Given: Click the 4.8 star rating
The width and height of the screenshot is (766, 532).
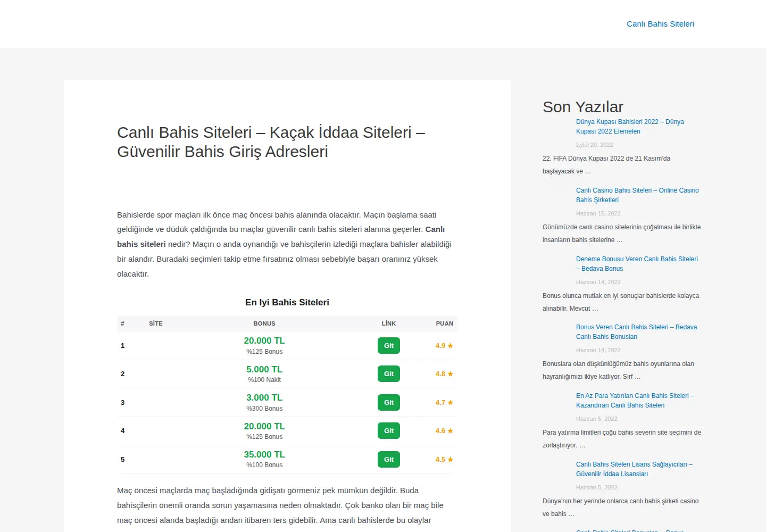Looking at the screenshot, I should 444,374.
